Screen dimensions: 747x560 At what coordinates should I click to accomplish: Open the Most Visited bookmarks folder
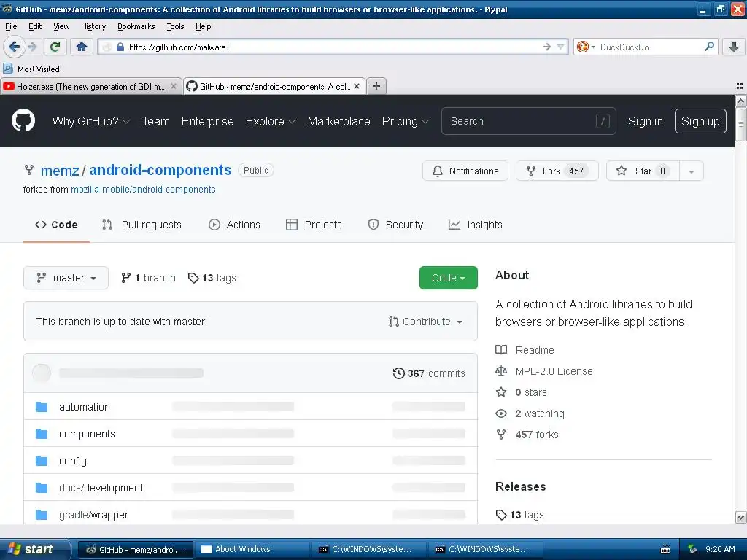click(x=31, y=69)
